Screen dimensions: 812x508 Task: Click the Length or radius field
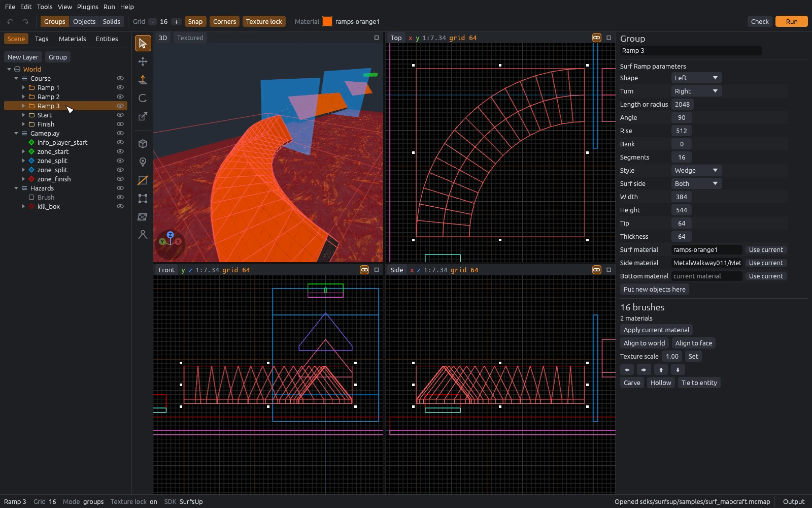coord(683,104)
